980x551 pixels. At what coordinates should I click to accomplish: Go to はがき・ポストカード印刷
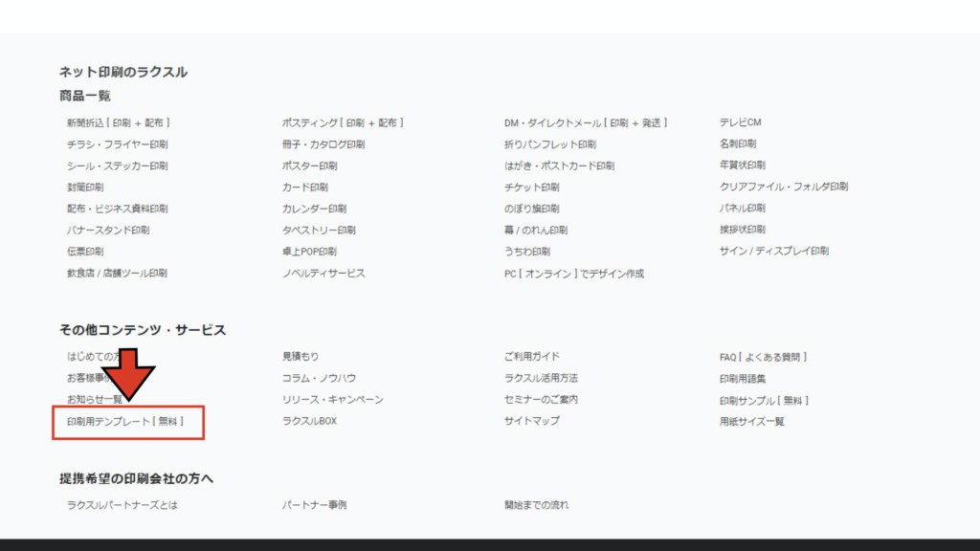(559, 165)
